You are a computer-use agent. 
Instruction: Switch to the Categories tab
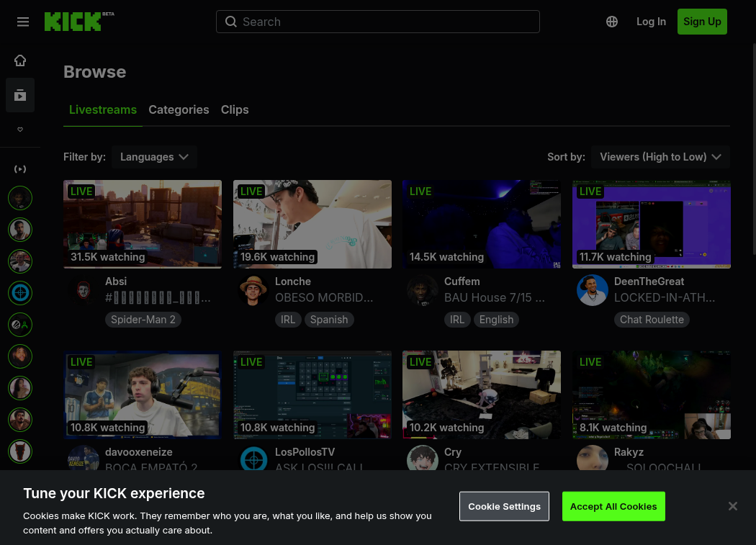click(179, 110)
